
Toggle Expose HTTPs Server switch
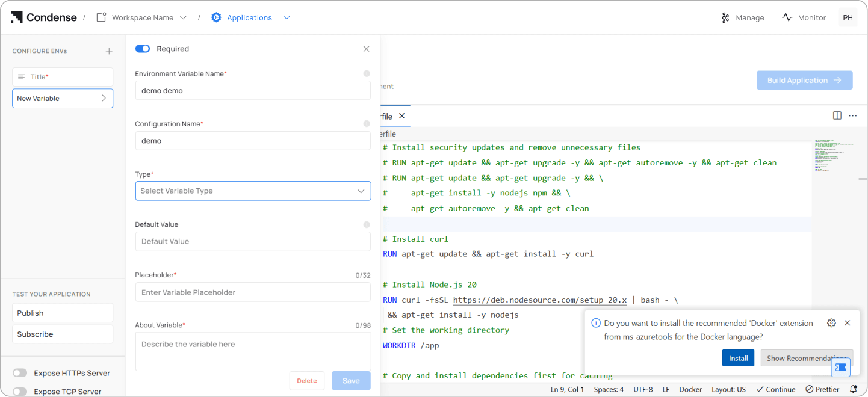click(x=20, y=373)
